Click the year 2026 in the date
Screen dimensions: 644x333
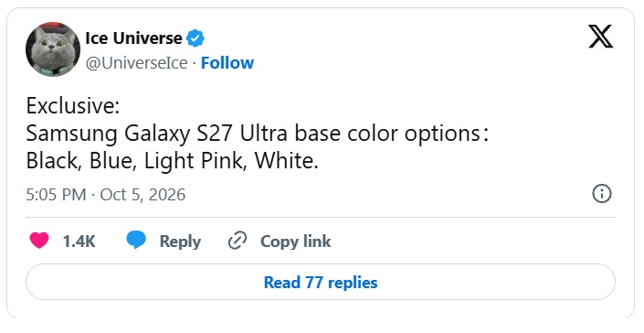tap(167, 195)
